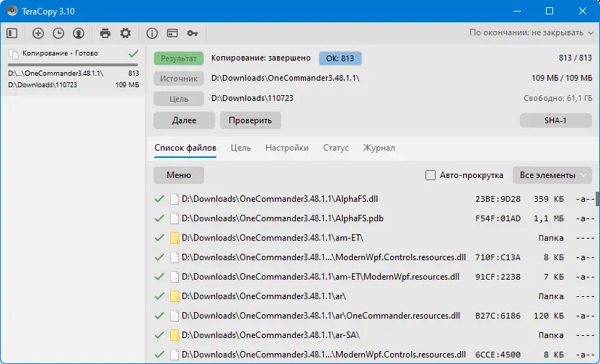600x364 pixels.
Task: Click the job progress bar under Копирование - Готово
Action: tap(73, 65)
